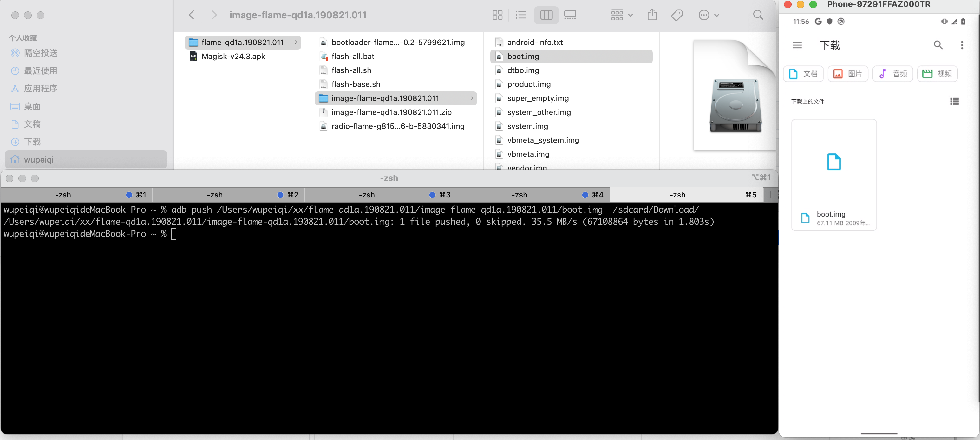This screenshot has width=980, height=440.
Task: Expand chevron of flame-qd1a.190821.011 folder
Action: pyautogui.click(x=296, y=42)
